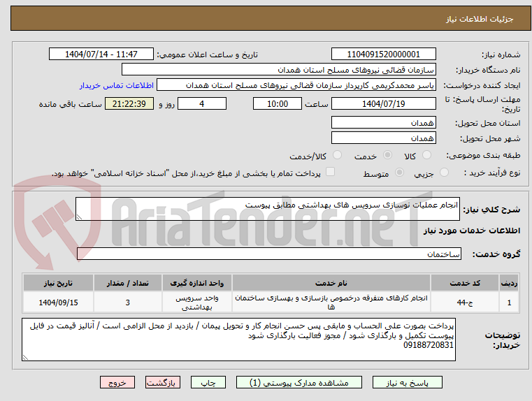The image size is (532, 401).
Task: Click the پاسخ به نیاز button
Action: pos(408,382)
